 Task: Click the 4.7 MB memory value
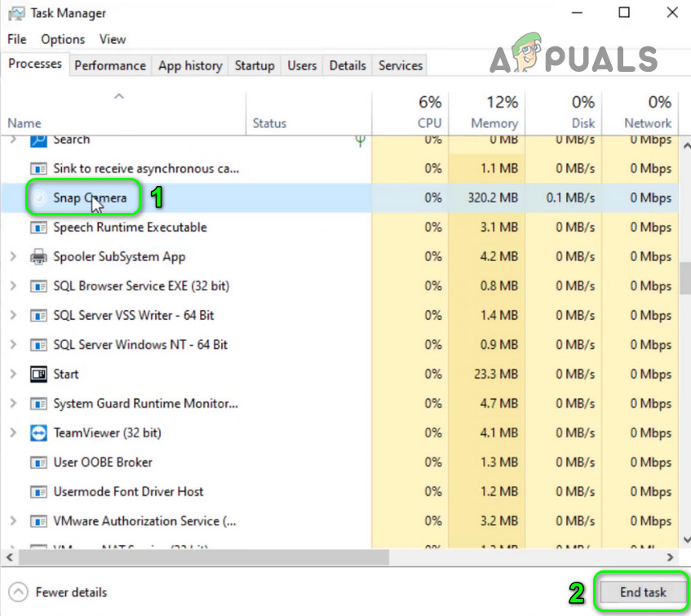coord(498,404)
